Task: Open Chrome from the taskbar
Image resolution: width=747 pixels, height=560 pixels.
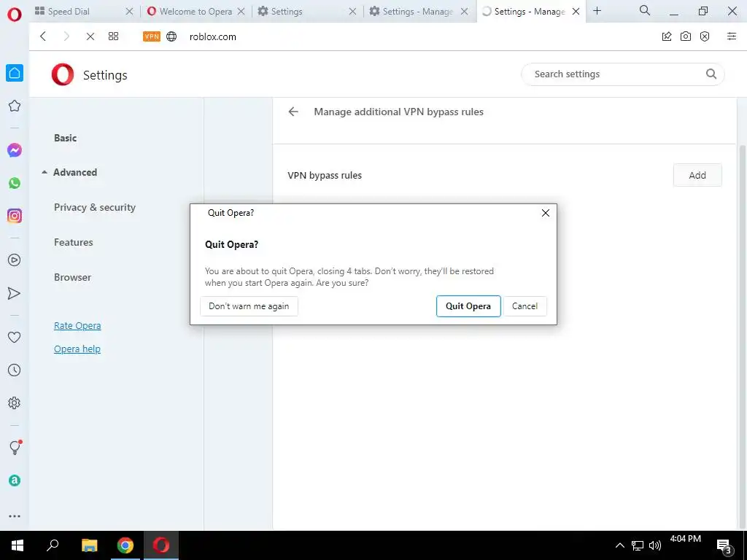Action: tap(125, 545)
